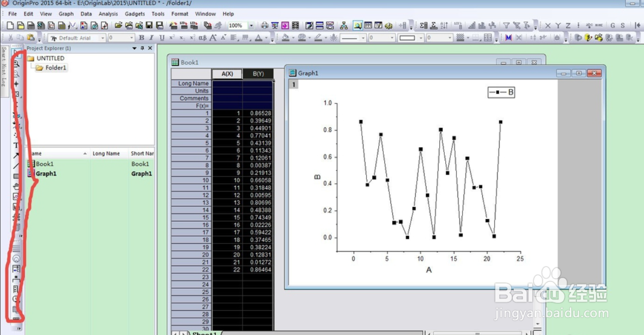Open the File menu

12,14
